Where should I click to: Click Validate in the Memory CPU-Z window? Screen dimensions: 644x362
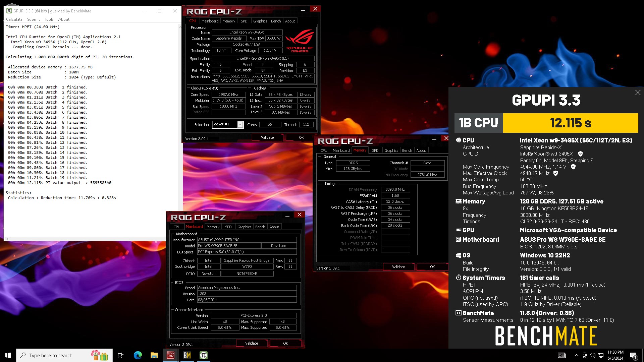[x=398, y=267]
